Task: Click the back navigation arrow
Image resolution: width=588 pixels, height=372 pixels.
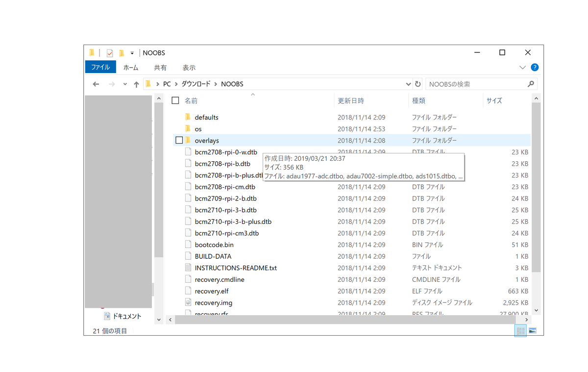Action: pyautogui.click(x=96, y=84)
